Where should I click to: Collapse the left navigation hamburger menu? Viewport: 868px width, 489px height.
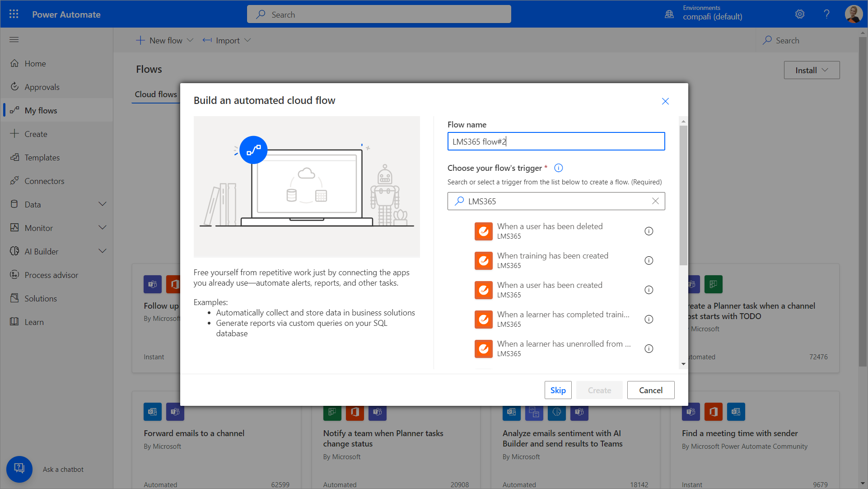pyautogui.click(x=14, y=40)
